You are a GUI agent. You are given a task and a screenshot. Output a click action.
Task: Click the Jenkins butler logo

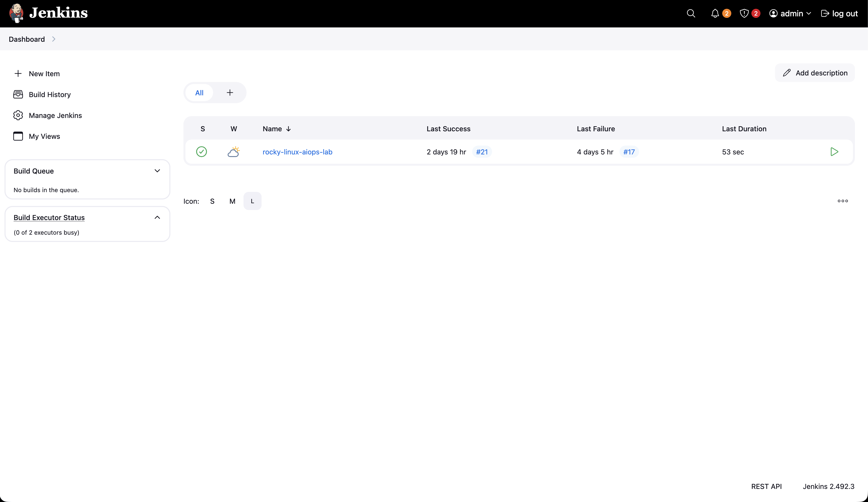[x=16, y=13]
